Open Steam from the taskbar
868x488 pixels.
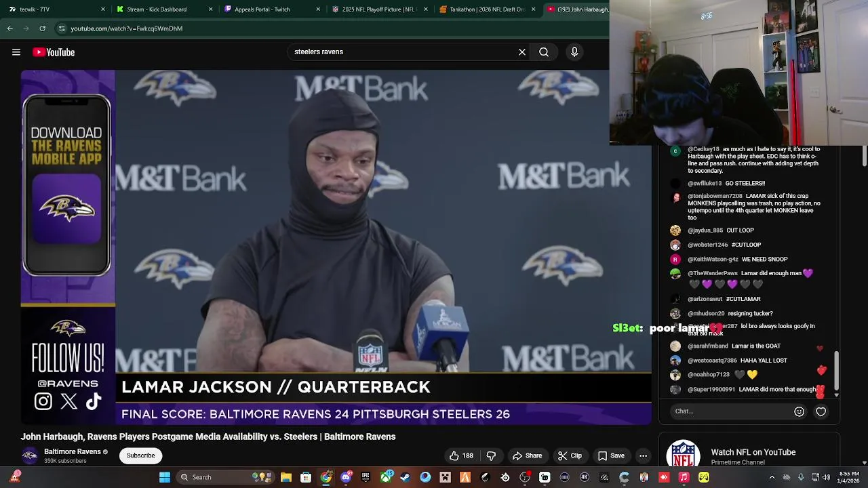[406, 477]
